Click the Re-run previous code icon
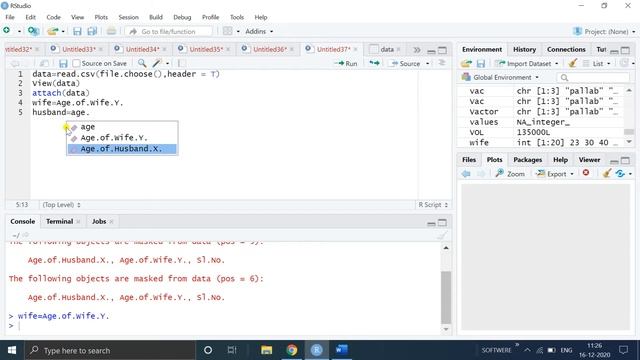 [374, 63]
